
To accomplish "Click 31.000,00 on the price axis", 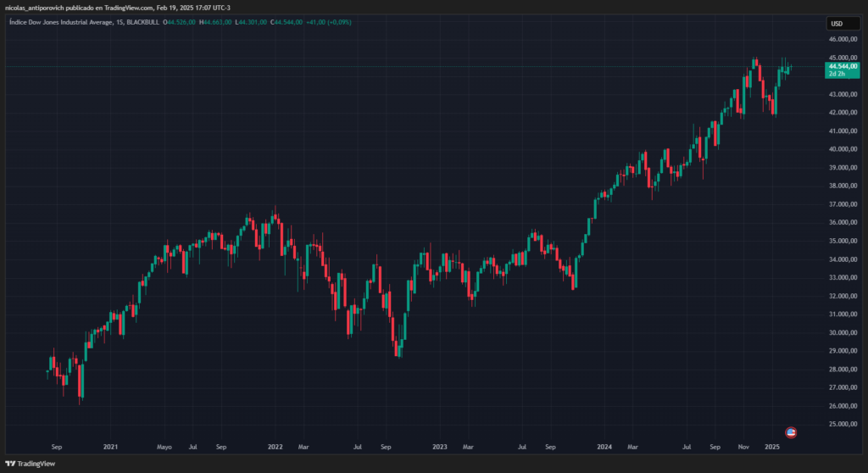I will 843,314.
